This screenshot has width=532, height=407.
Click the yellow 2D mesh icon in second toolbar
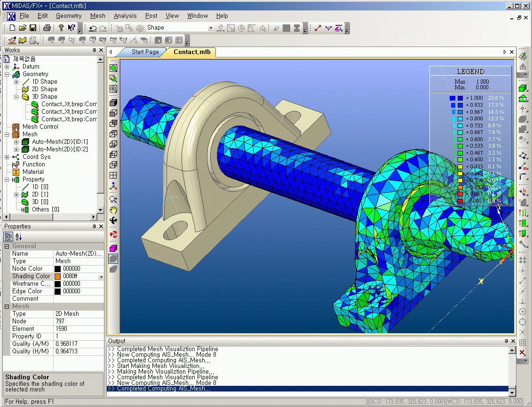[23, 40]
